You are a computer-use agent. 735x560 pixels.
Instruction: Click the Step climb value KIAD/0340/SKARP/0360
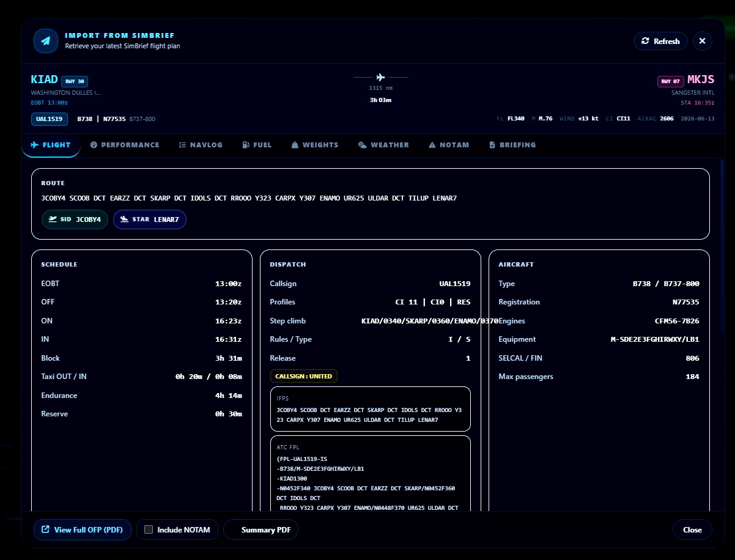click(x=430, y=321)
